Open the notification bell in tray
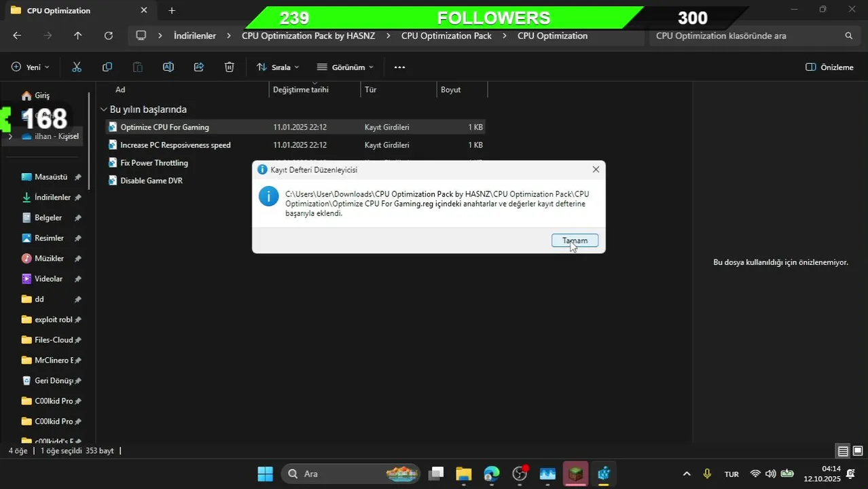 coord(851,474)
